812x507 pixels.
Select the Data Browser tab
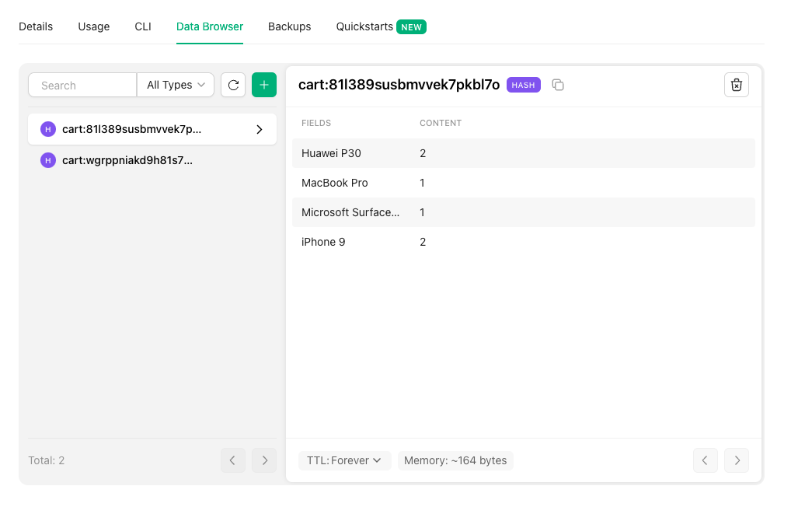click(x=210, y=26)
